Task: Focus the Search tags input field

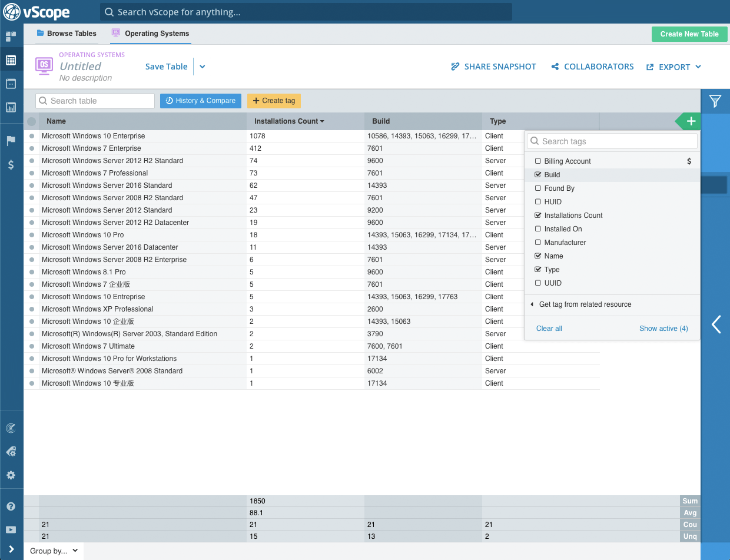Action: [612, 141]
